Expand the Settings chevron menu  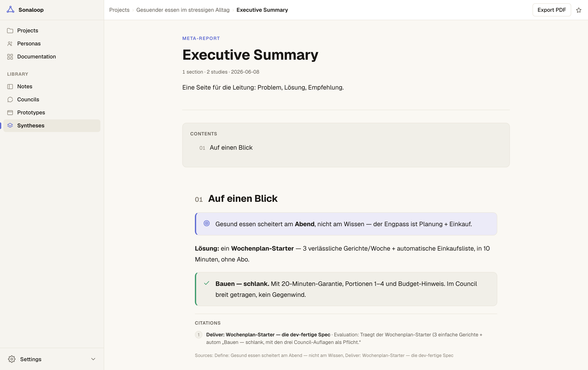(93, 359)
